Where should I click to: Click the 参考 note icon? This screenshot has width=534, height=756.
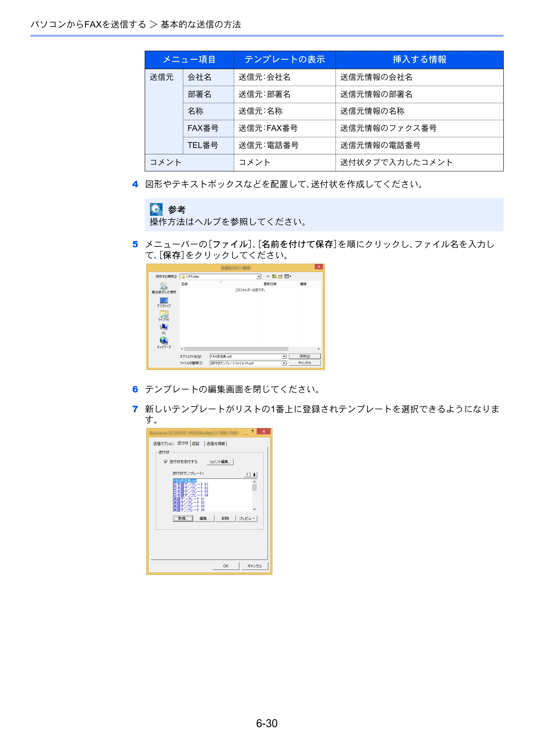point(156,209)
